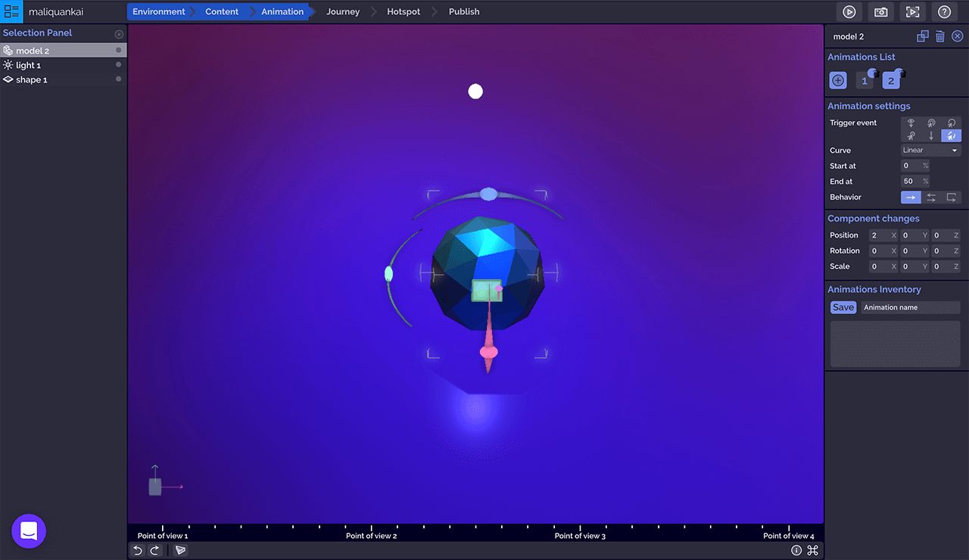The image size is (969, 560).
Task: Click the camera screenshot icon
Action: 880,12
